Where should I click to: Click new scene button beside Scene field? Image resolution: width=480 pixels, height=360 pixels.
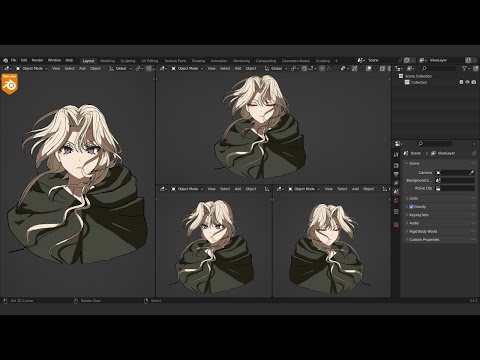(x=407, y=60)
